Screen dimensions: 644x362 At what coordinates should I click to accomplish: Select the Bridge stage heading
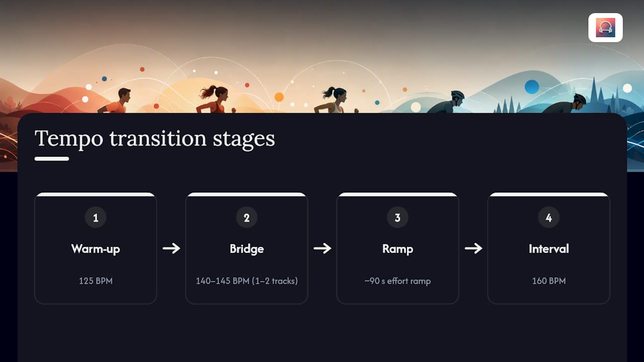click(x=247, y=249)
